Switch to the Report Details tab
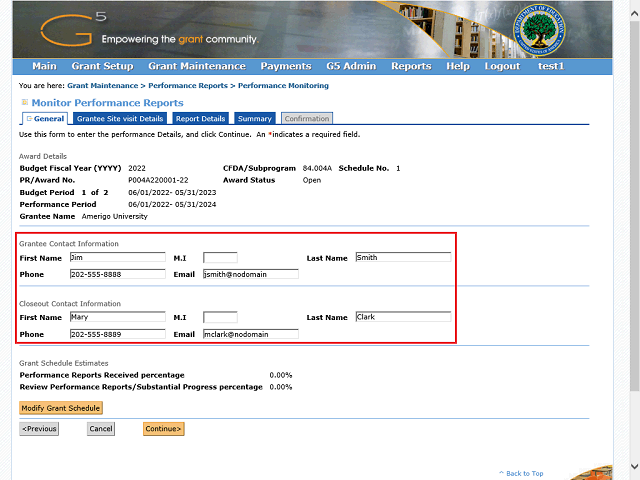Screen dimensions: 640x480 tap(200, 119)
